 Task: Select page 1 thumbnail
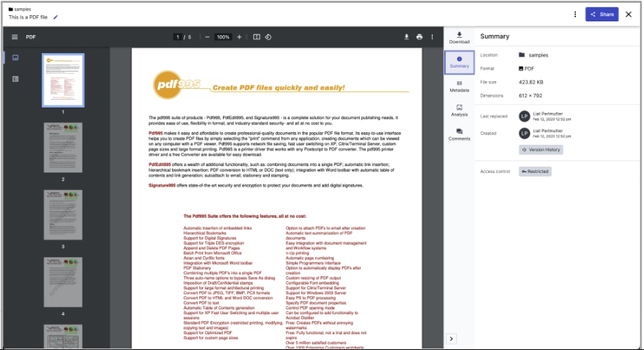[x=63, y=80]
